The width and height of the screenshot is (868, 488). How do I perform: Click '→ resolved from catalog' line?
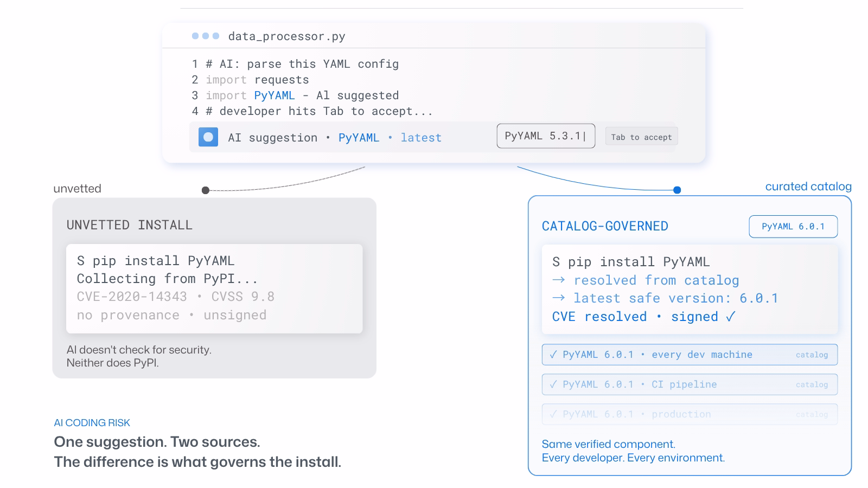646,280
